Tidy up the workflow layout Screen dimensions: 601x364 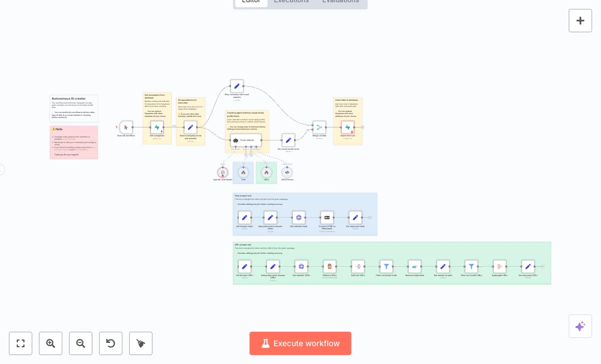click(141, 343)
